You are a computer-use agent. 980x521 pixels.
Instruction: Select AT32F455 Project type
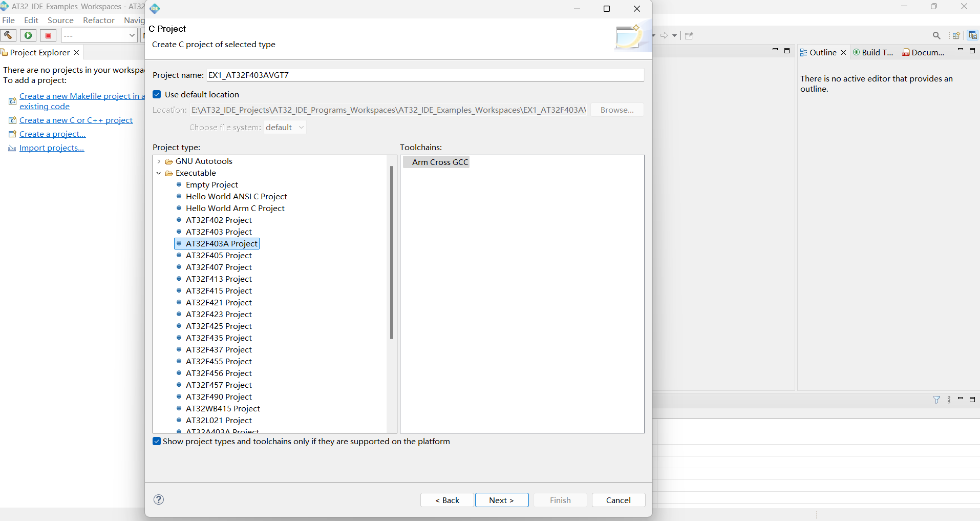(219, 361)
